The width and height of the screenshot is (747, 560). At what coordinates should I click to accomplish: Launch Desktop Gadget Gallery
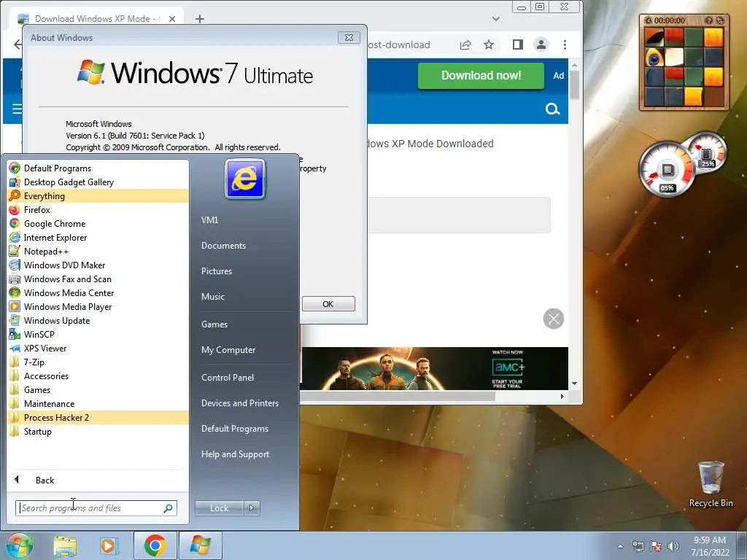[98, 182]
